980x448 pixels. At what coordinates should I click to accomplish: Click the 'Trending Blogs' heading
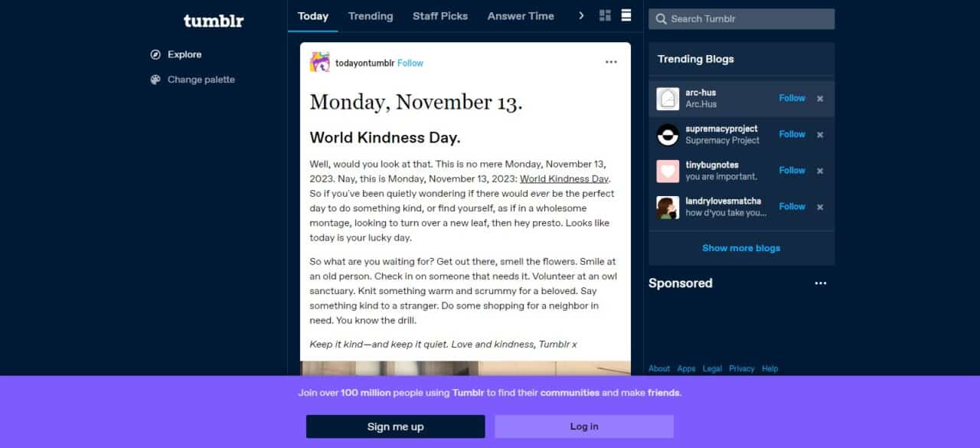(x=695, y=59)
